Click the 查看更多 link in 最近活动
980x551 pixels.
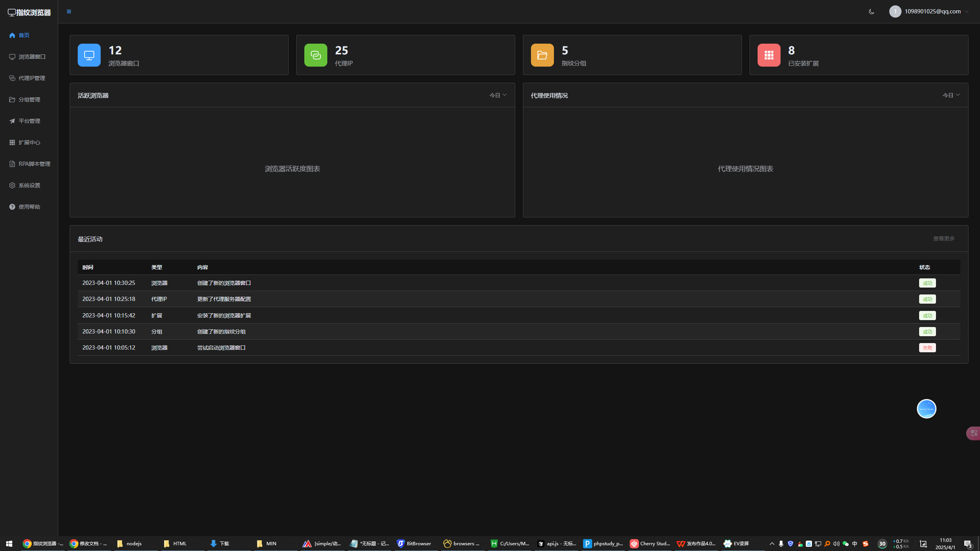pos(944,239)
